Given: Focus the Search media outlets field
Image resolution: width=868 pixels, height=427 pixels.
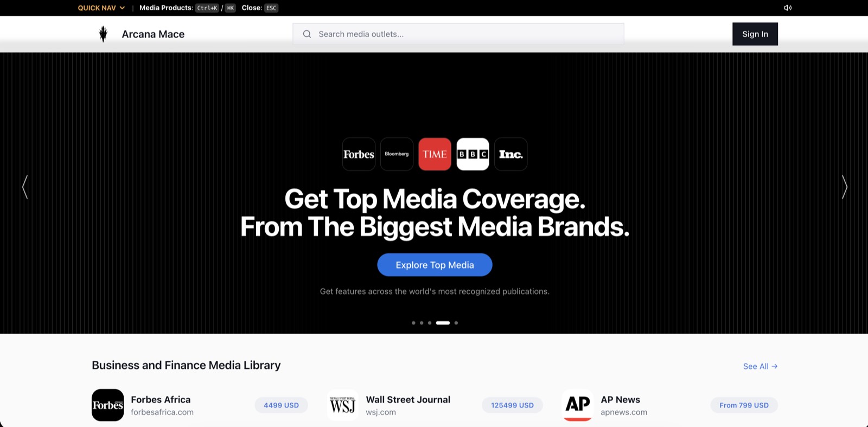Looking at the screenshot, I should (x=458, y=34).
